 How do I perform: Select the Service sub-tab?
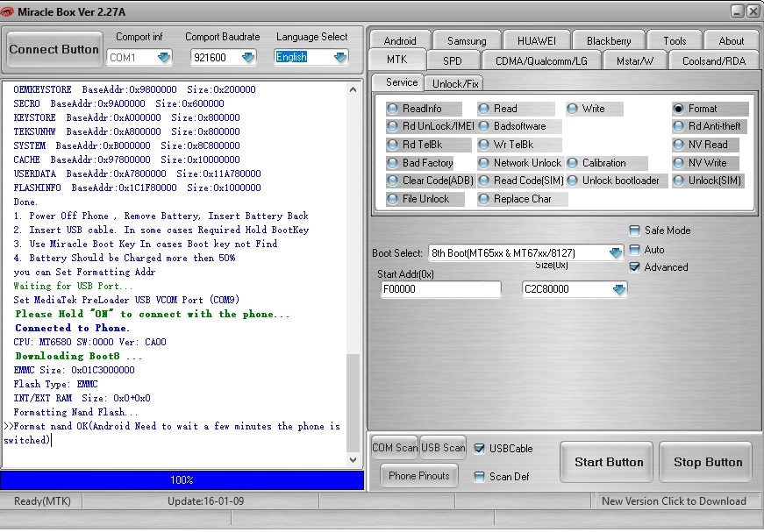click(402, 82)
